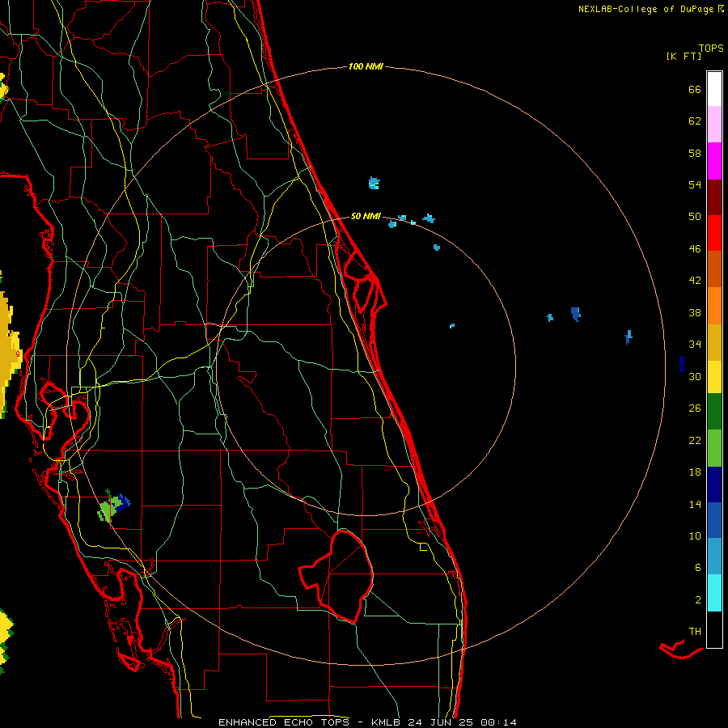Select the magenta legend swatch
Image resolution: width=728 pixels, height=728 pixels.
point(714,161)
